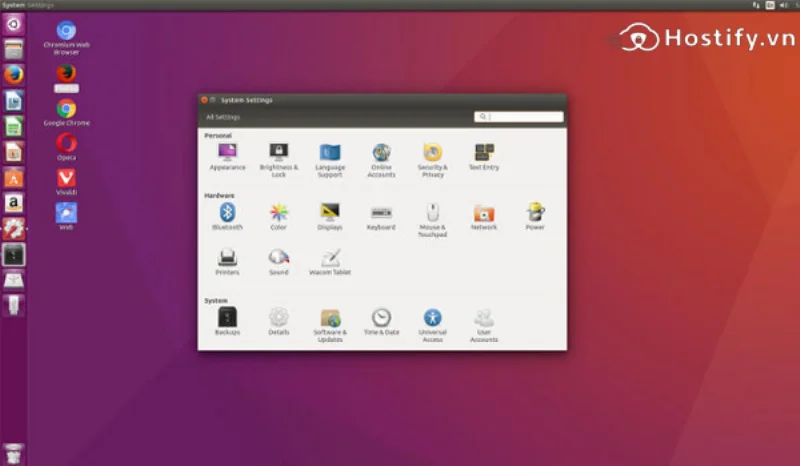Open Brightness & Lock settings
This screenshot has width=800, height=466.
[279, 160]
